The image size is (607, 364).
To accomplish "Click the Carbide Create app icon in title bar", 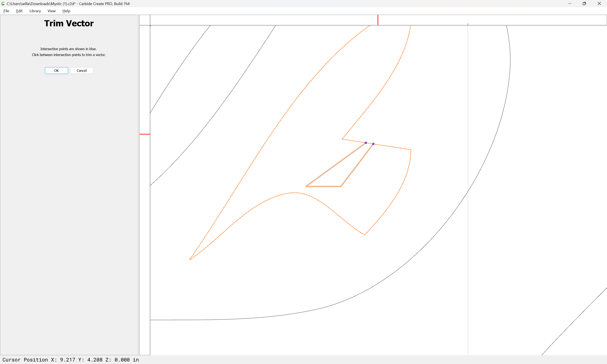I will click(3, 4).
